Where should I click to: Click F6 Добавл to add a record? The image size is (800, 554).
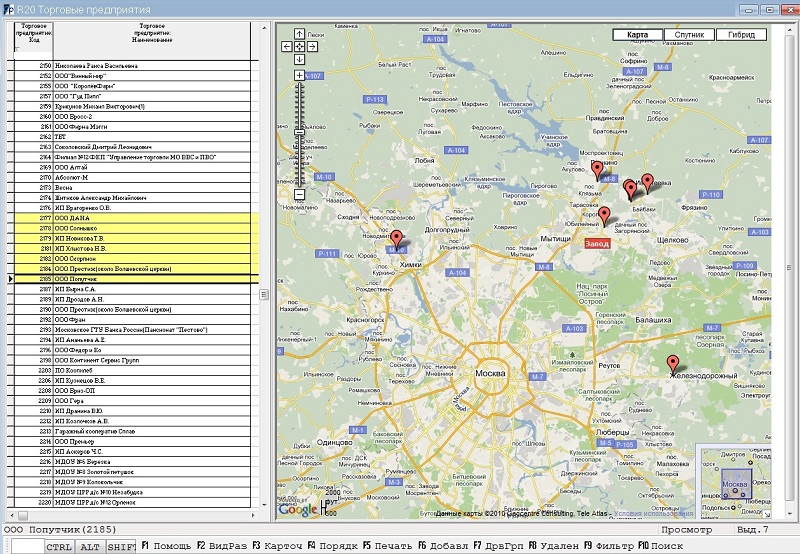tap(443, 546)
